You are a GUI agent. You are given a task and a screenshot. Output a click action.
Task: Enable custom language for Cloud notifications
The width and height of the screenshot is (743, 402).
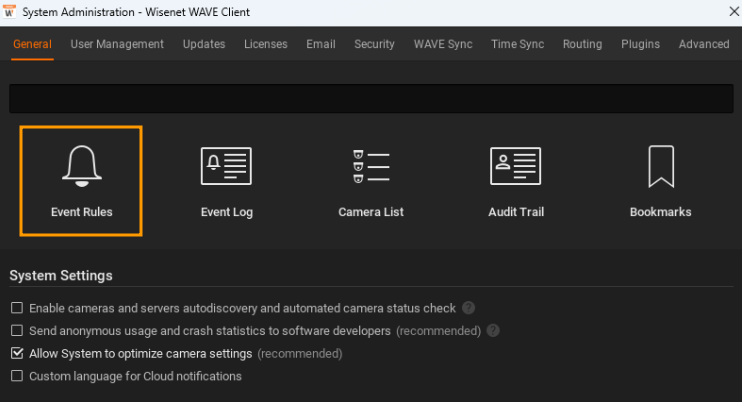(16, 376)
